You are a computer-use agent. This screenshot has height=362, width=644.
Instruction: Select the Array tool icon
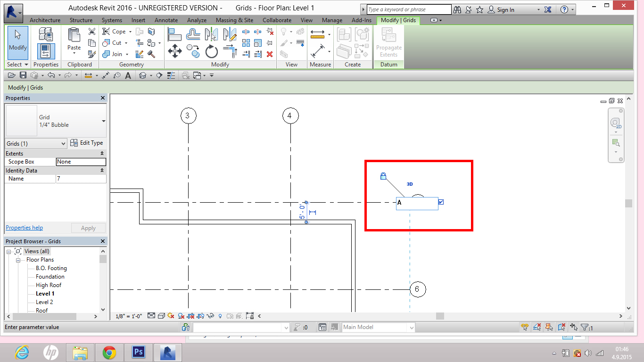click(246, 43)
